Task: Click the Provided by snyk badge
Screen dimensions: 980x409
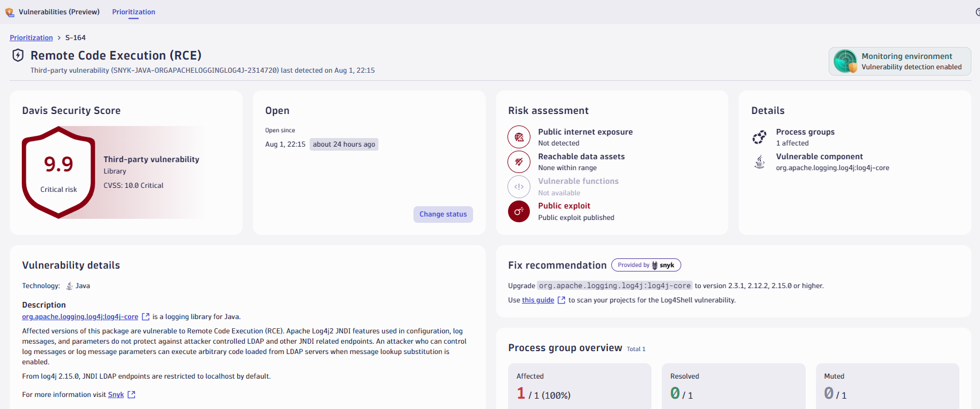Action: (x=646, y=265)
